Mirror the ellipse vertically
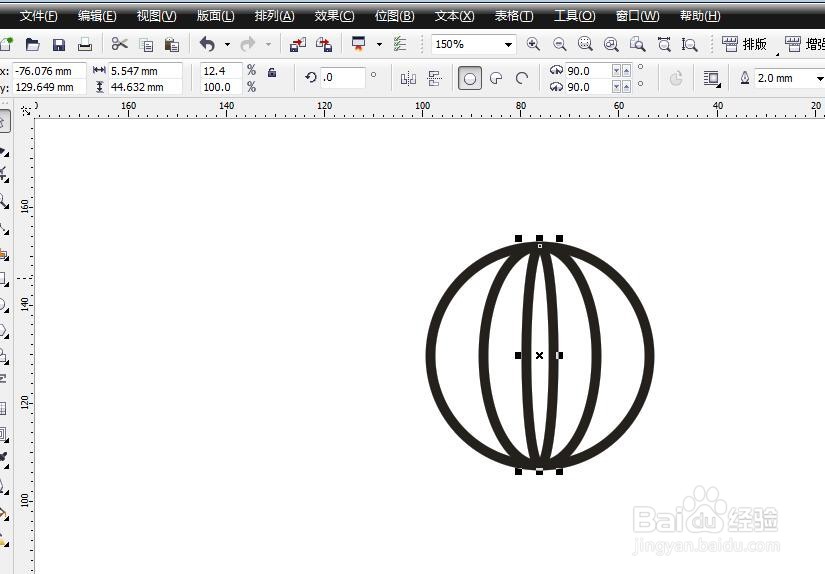Screen dimensions: 825x574 [x=435, y=79]
